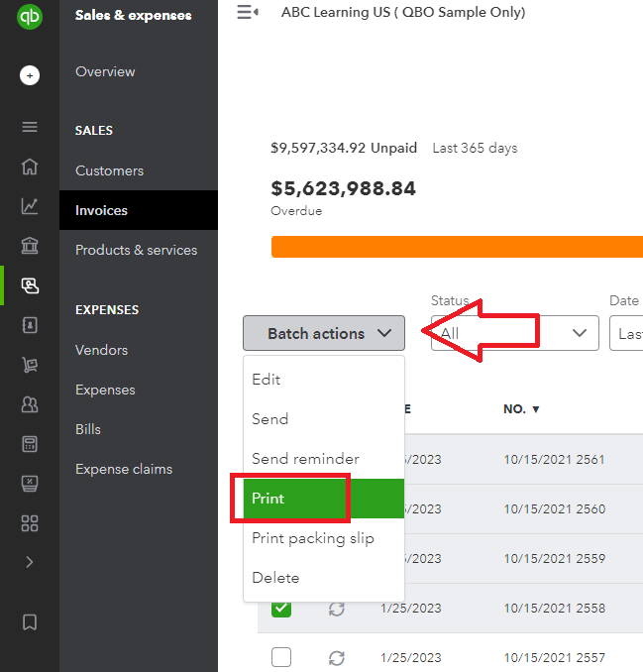
Task: Open the hand cart commerce icon
Action: (x=30, y=365)
